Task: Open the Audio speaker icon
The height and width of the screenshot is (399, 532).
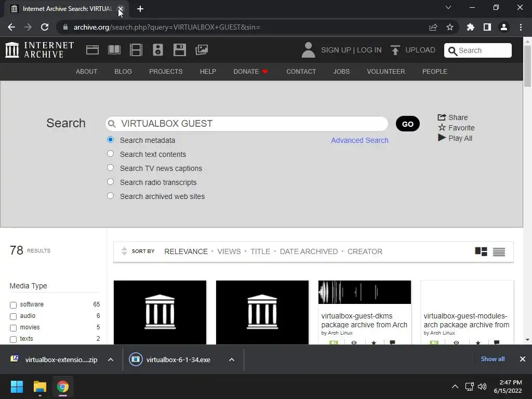Action: [x=158, y=50]
